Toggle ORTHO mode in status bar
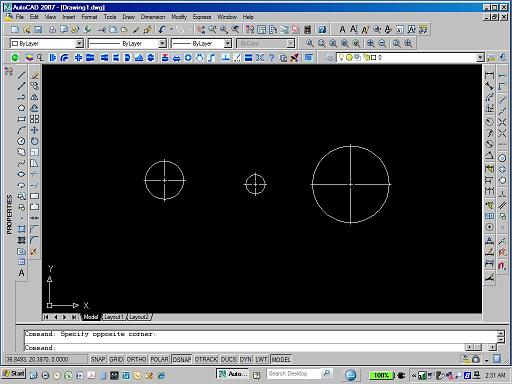Image resolution: width=512 pixels, height=384 pixels. click(x=137, y=359)
